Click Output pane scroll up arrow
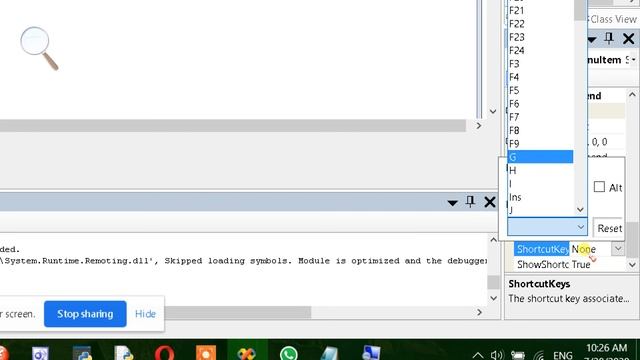The width and height of the screenshot is (640, 360). click(x=493, y=240)
